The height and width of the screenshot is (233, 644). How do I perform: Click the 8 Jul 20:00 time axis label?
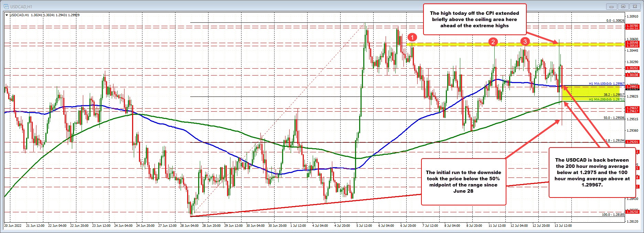475,226
